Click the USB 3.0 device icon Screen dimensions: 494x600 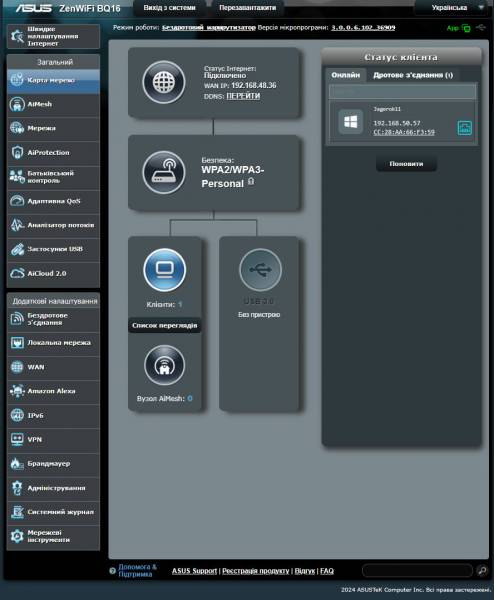click(260, 270)
